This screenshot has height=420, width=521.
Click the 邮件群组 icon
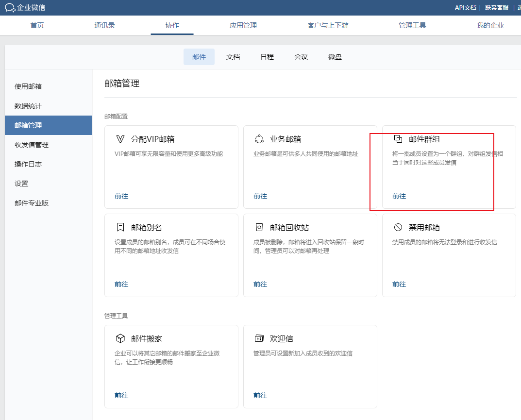coord(398,139)
